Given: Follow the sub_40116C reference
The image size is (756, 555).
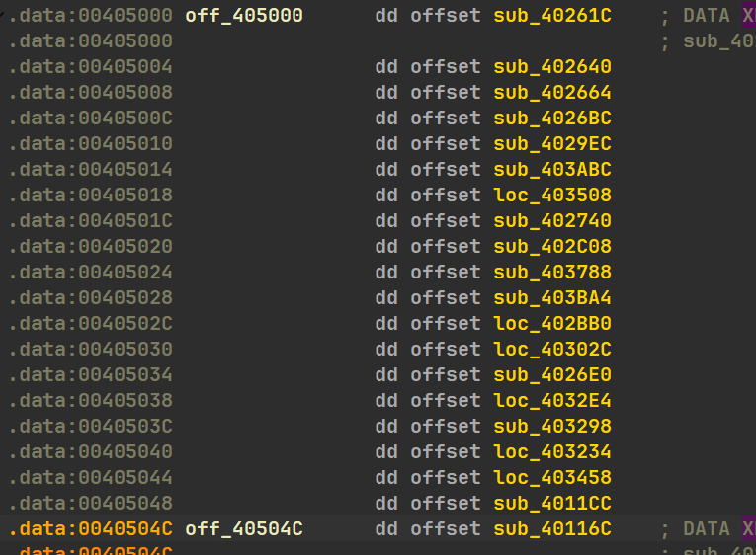Looking at the screenshot, I should [x=552, y=529].
